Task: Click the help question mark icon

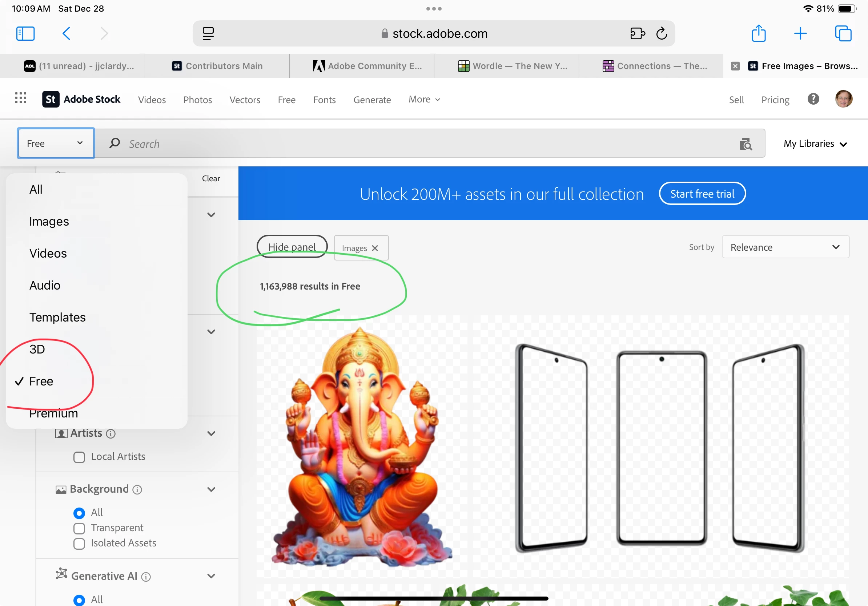Action: tap(813, 99)
